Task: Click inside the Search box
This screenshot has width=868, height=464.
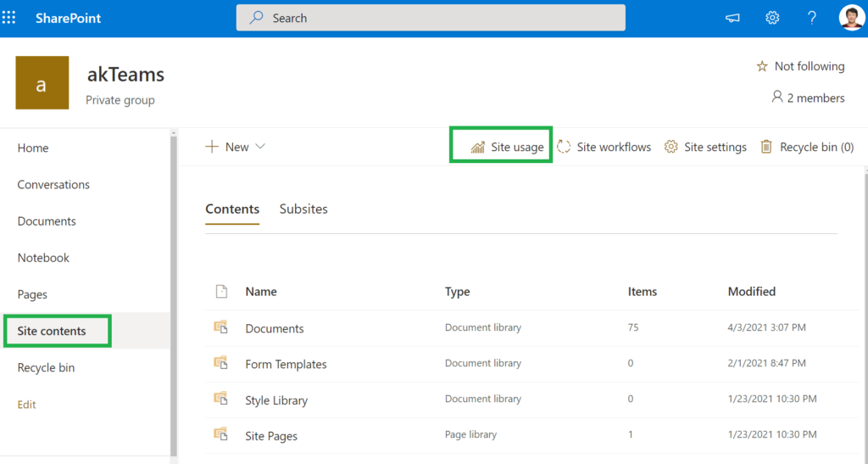Action: pyautogui.click(x=431, y=18)
